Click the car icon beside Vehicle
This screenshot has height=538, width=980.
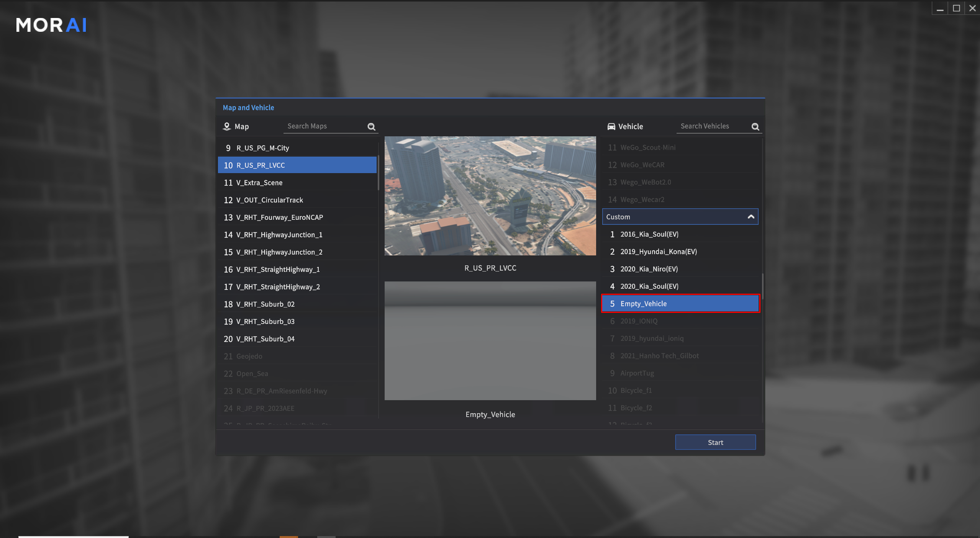[x=611, y=126]
